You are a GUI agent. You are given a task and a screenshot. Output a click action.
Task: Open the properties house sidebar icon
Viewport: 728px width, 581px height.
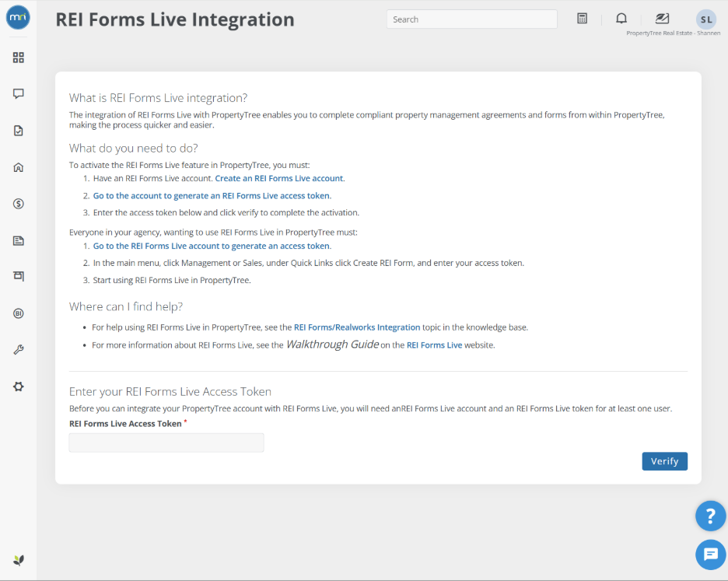pyautogui.click(x=19, y=167)
